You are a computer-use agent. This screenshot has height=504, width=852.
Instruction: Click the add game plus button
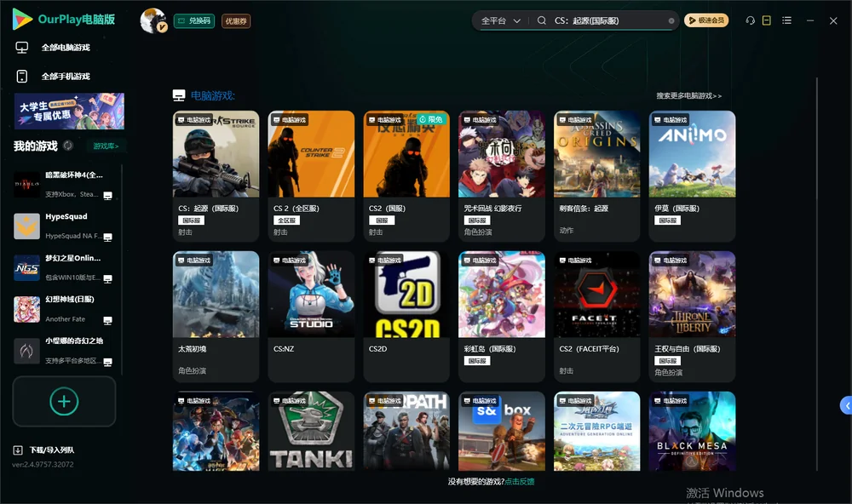[64, 401]
